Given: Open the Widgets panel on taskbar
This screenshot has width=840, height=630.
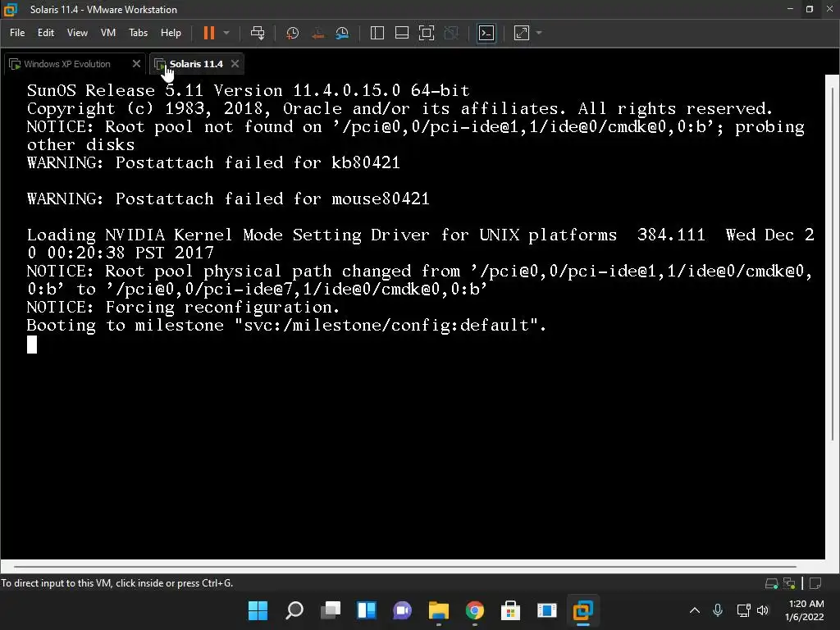Looking at the screenshot, I should coord(367,610).
